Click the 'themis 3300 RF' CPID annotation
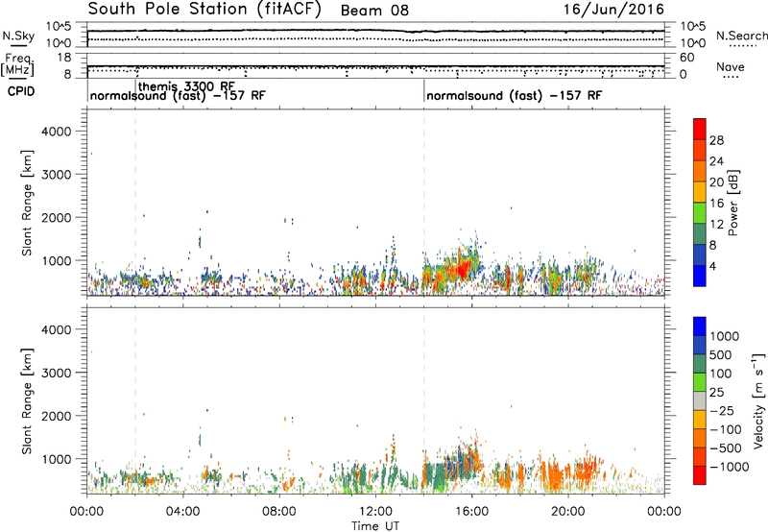The height and width of the screenshot is (532, 768). [x=186, y=86]
